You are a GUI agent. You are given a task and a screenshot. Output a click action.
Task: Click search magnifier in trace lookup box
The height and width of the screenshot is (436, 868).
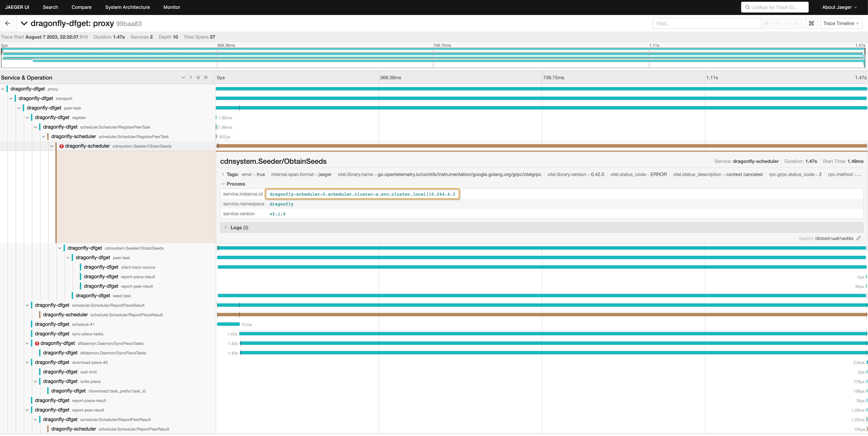coord(747,7)
